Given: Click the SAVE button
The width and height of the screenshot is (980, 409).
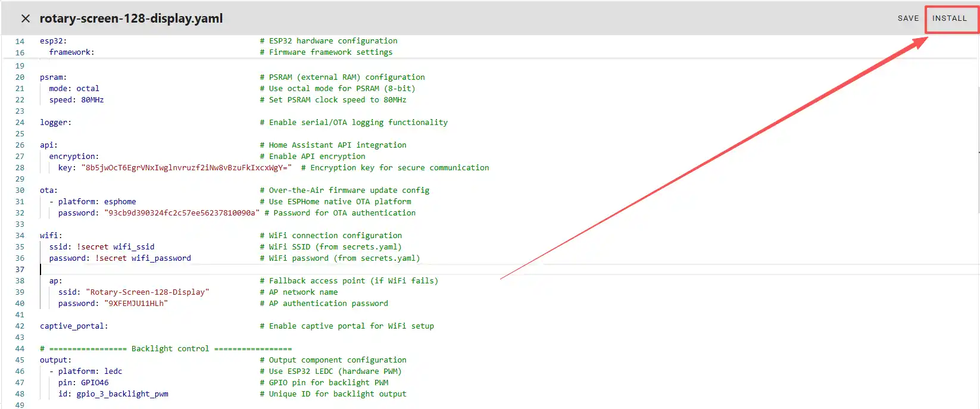Looking at the screenshot, I should (x=908, y=18).
